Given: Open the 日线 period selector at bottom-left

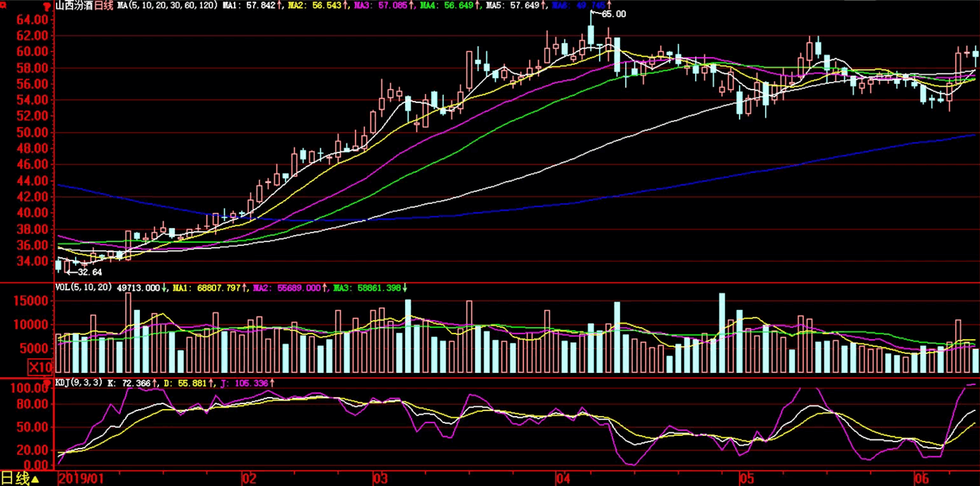Looking at the screenshot, I should 20,479.
